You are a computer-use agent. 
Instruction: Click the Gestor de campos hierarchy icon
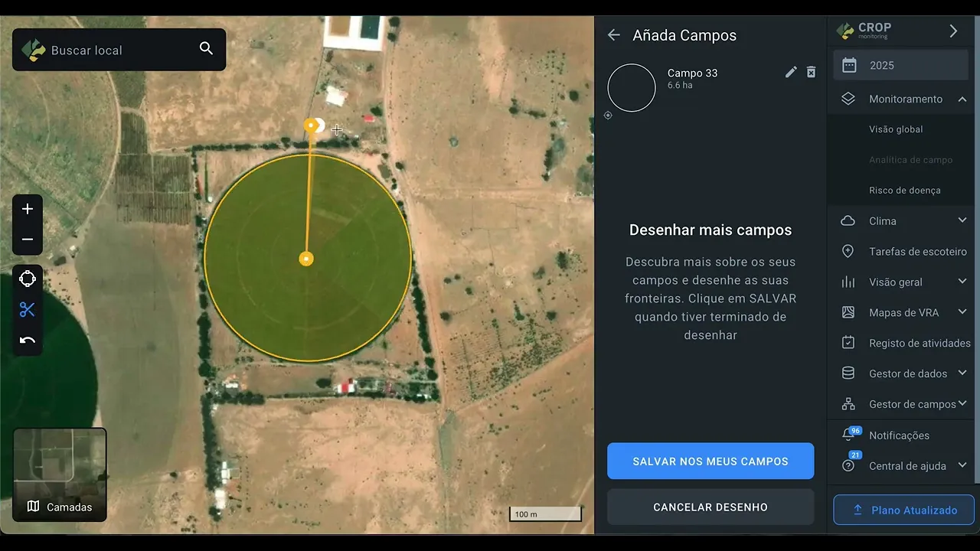[848, 404]
